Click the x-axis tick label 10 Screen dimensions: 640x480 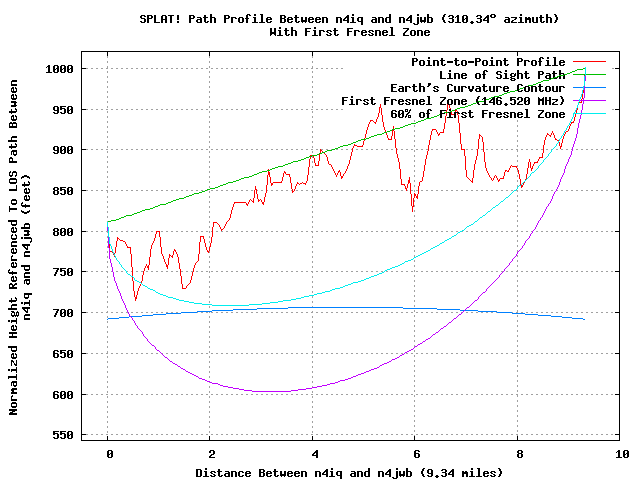[622, 454]
